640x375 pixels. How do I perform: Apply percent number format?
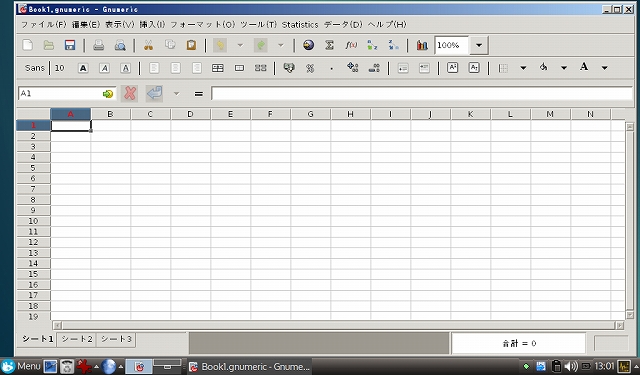[310, 68]
